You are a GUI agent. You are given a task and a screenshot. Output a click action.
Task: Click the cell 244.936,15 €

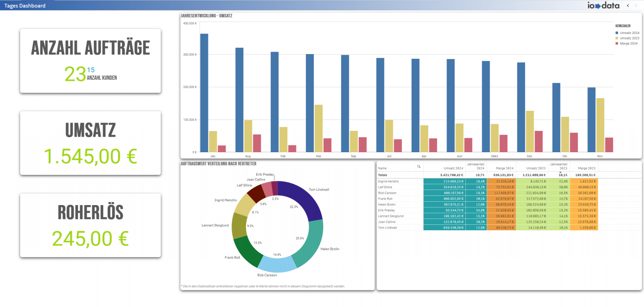[x=532, y=187]
